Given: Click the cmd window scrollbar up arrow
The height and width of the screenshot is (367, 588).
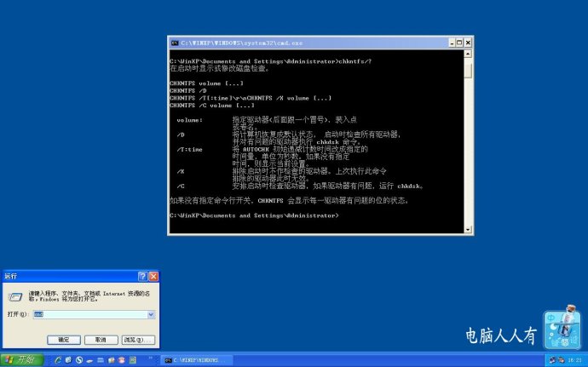Looking at the screenshot, I should (x=468, y=56).
